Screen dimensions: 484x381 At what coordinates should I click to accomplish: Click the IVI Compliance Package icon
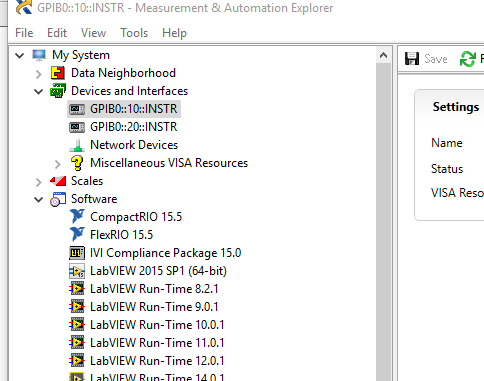click(77, 253)
